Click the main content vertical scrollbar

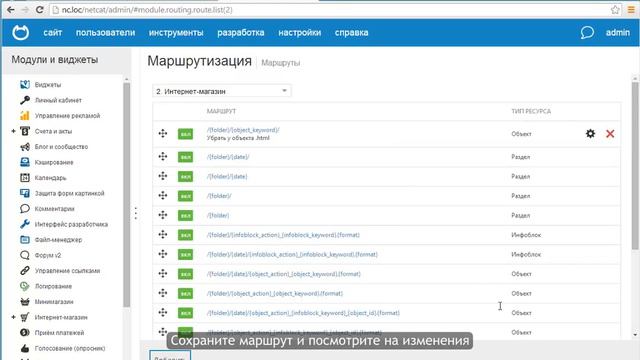635,165
